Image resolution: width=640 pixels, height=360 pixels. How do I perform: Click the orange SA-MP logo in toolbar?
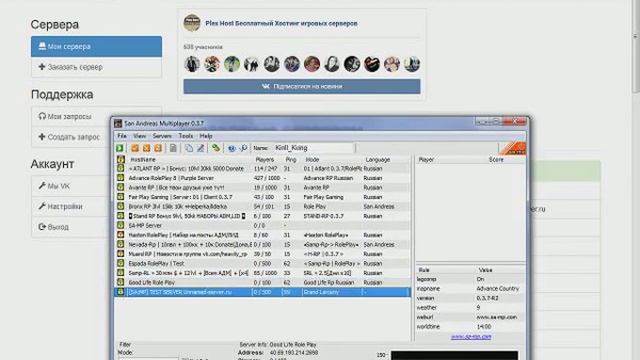513,148
